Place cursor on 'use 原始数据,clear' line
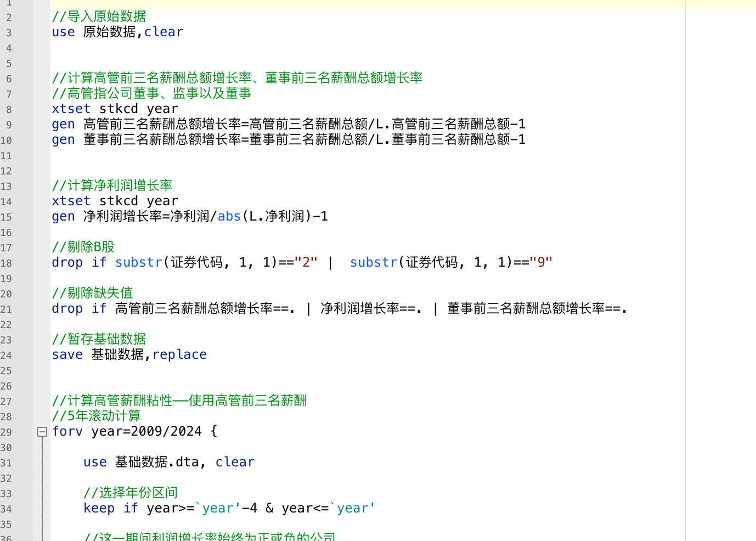The width and height of the screenshot is (756, 541). pyautogui.click(x=117, y=32)
